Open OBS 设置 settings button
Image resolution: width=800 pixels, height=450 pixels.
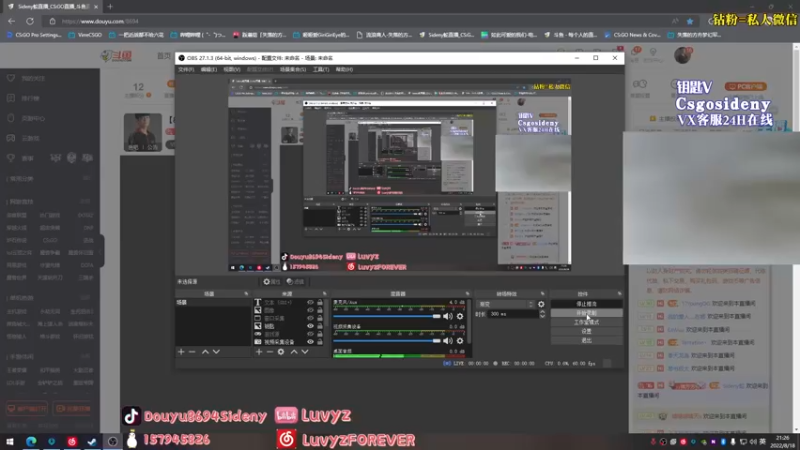[586, 331]
